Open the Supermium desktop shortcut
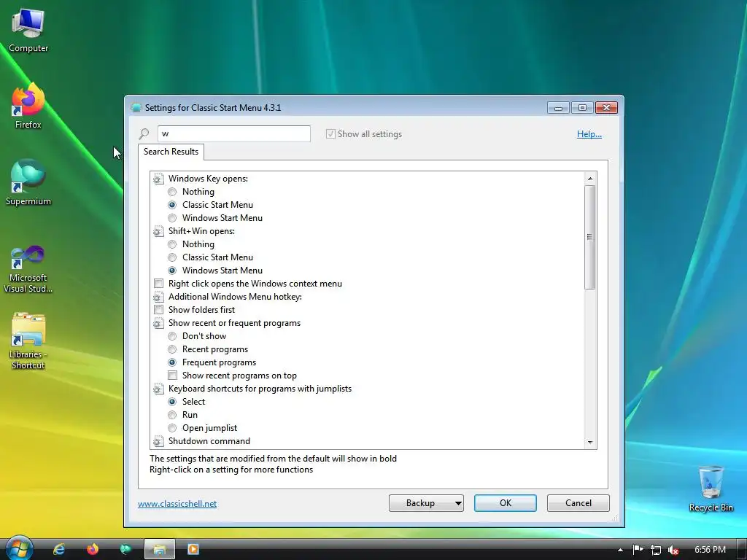 pyautogui.click(x=28, y=183)
